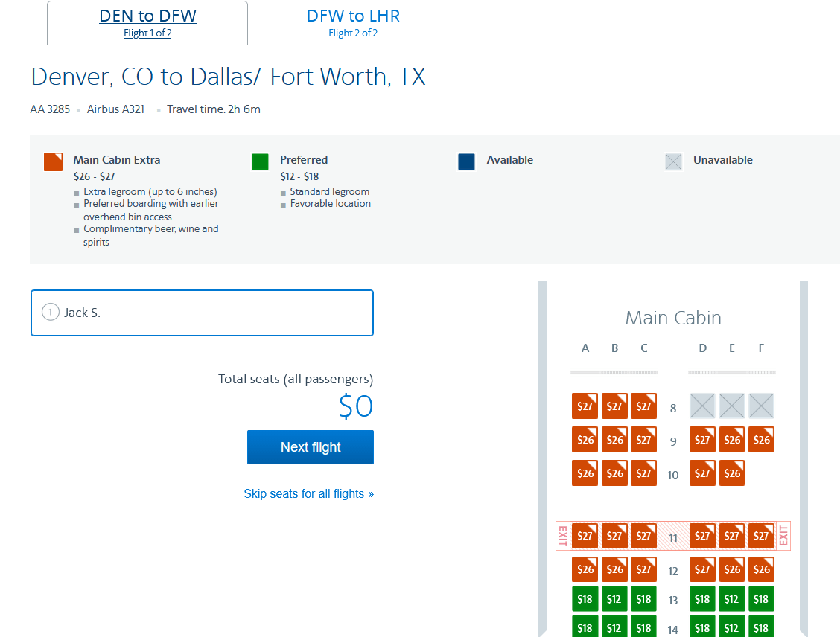Click the Main Cabin heading
Viewport: 840px width, 637px height.
[x=673, y=318]
